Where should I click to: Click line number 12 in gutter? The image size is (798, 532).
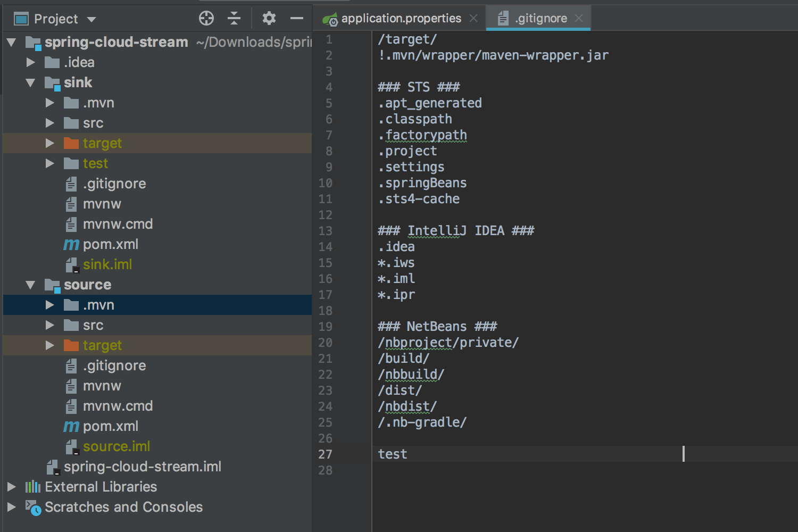[325, 215]
